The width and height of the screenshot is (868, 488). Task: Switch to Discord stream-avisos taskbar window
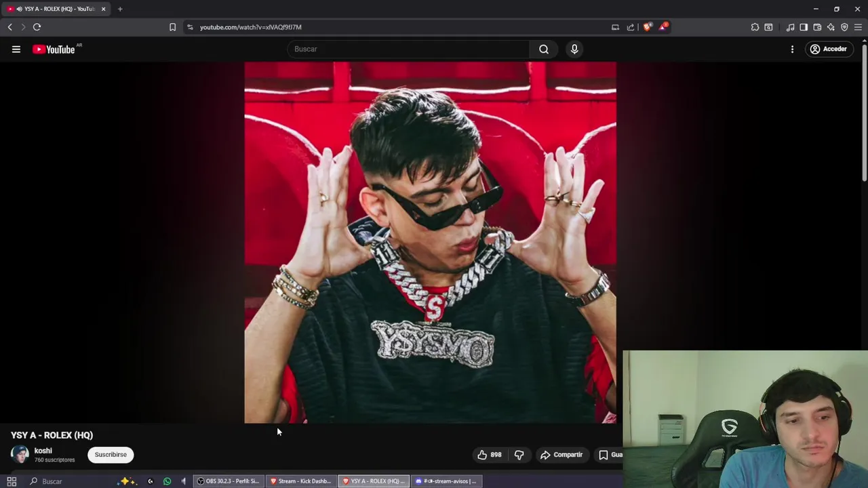[x=446, y=481]
